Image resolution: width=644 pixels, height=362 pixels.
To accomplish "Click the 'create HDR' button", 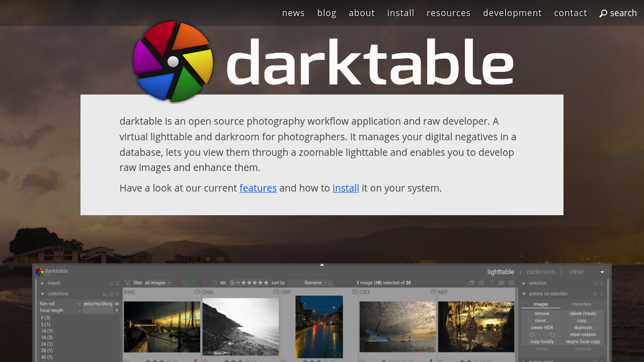I will click(x=541, y=327).
